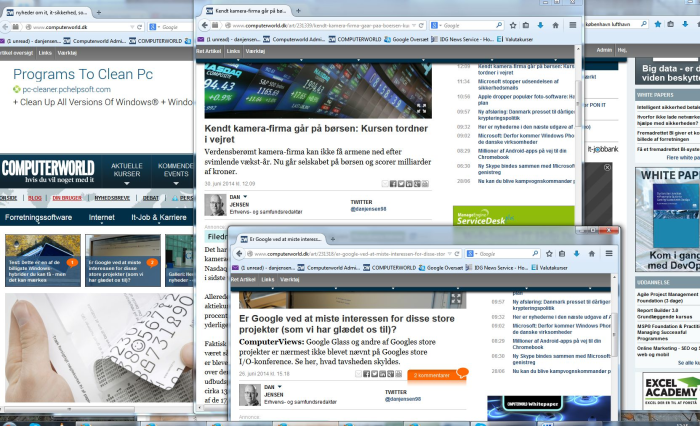Open the downloads arrow in the Kendt kamera-firma window

click(x=540, y=25)
